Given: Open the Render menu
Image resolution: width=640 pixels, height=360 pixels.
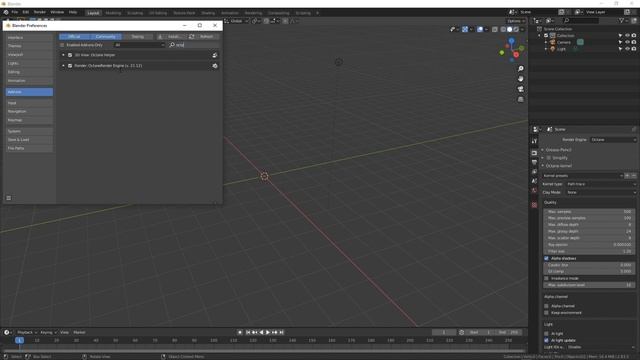Looking at the screenshot, I should (40, 12).
